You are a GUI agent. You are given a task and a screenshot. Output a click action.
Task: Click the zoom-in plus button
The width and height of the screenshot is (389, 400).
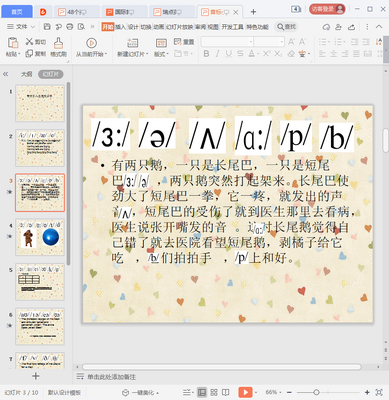[x=367, y=392]
